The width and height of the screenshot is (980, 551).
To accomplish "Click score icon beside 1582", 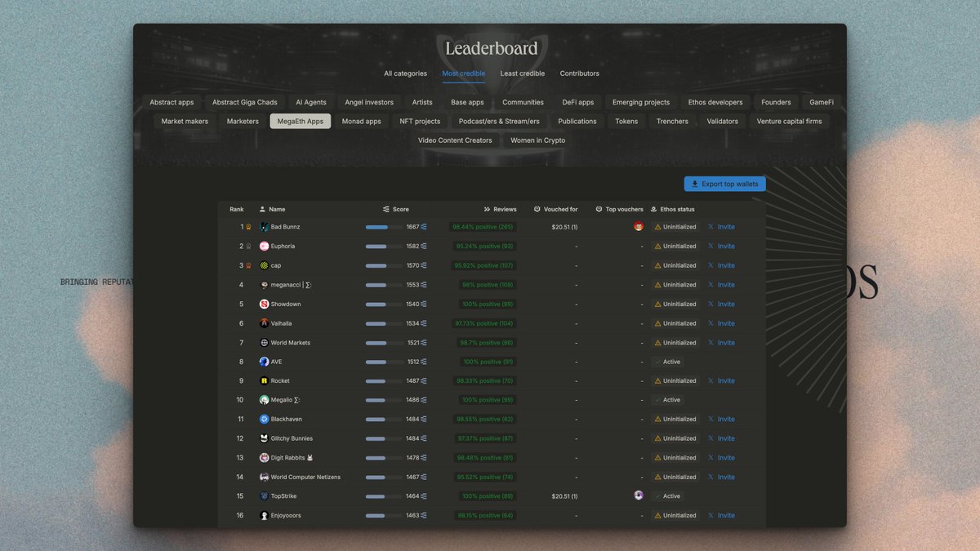I will pyautogui.click(x=424, y=246).
